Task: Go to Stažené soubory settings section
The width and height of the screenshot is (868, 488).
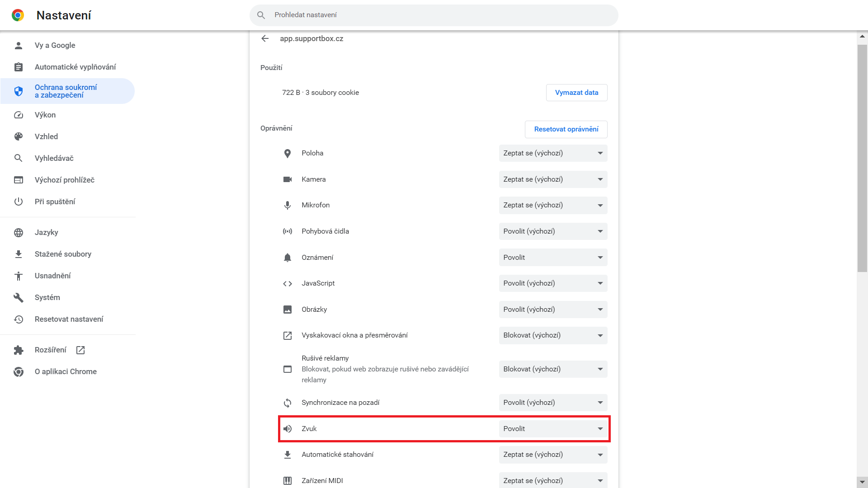Action: 63,254
